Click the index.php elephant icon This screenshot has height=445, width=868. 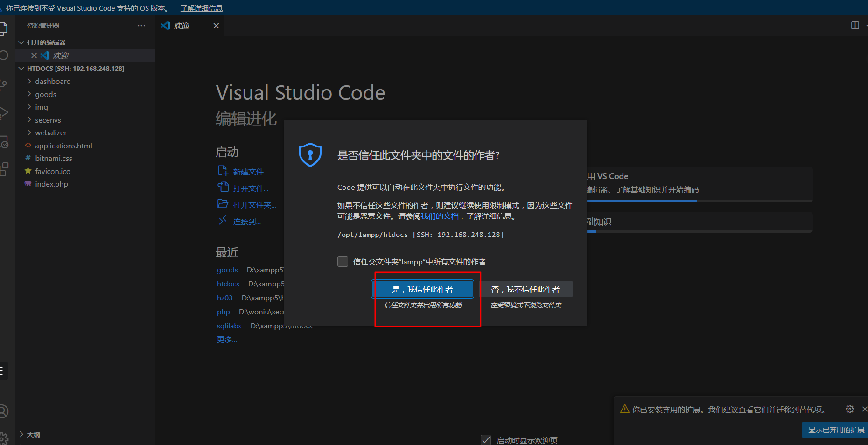pyautogui.click(x=28, y=184)
